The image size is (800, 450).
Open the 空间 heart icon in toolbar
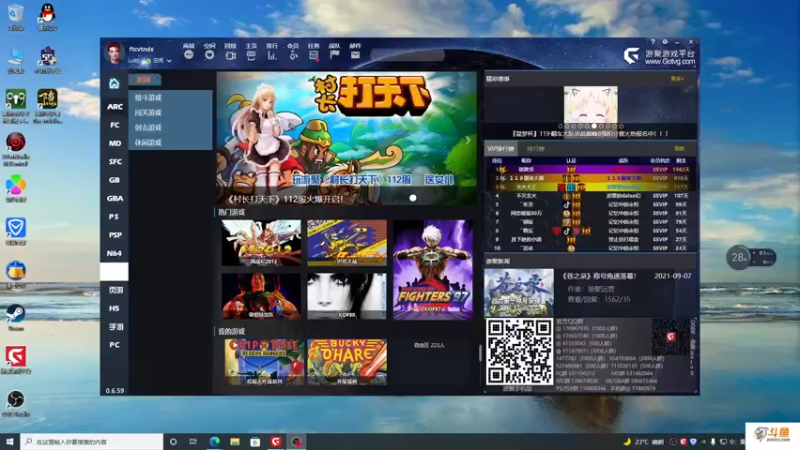[210, 55]
